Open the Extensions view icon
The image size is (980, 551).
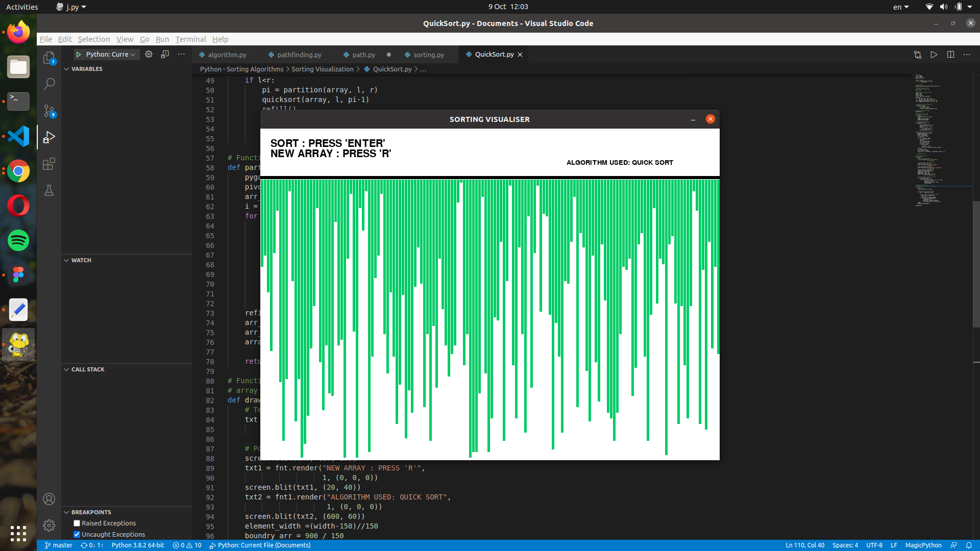coord(49,164)
